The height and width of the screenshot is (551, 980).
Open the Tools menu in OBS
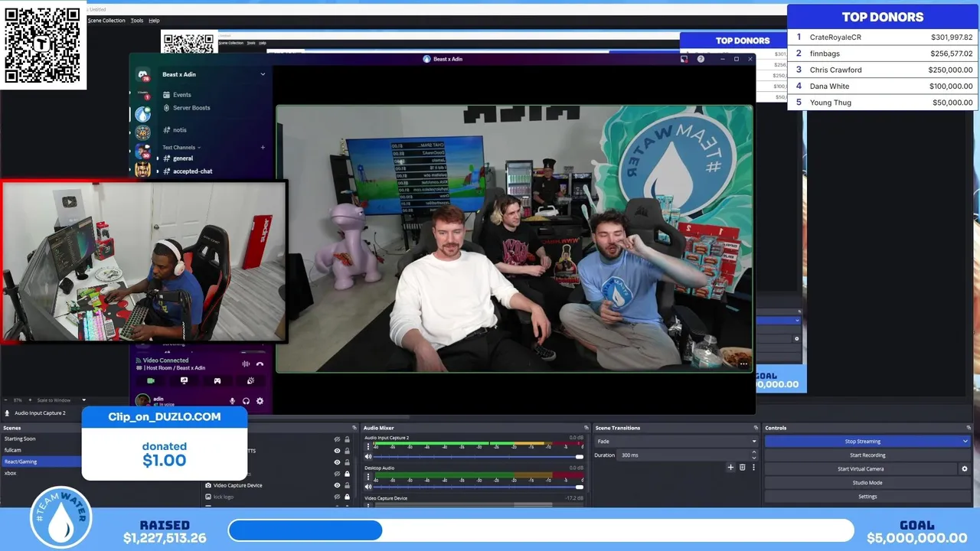[x=137, y=21]
